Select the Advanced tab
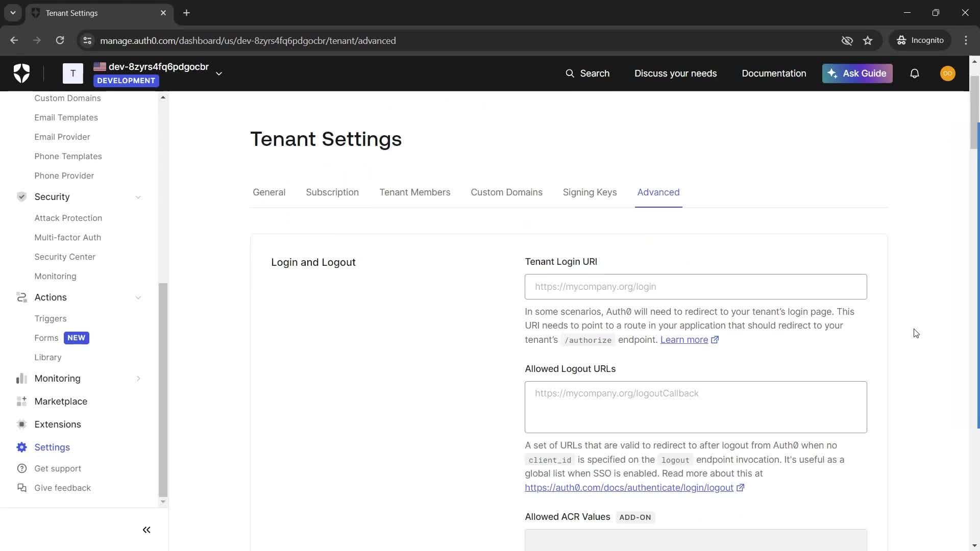The image size is (980, 551). [x=658, y=192]
